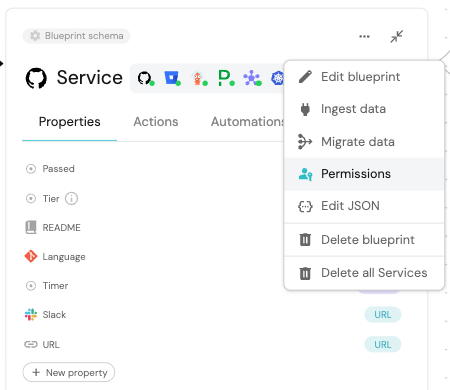The height and width of the screenshot is (390, 450).
Task: Open the Automations tab
Action: [247, 122]
